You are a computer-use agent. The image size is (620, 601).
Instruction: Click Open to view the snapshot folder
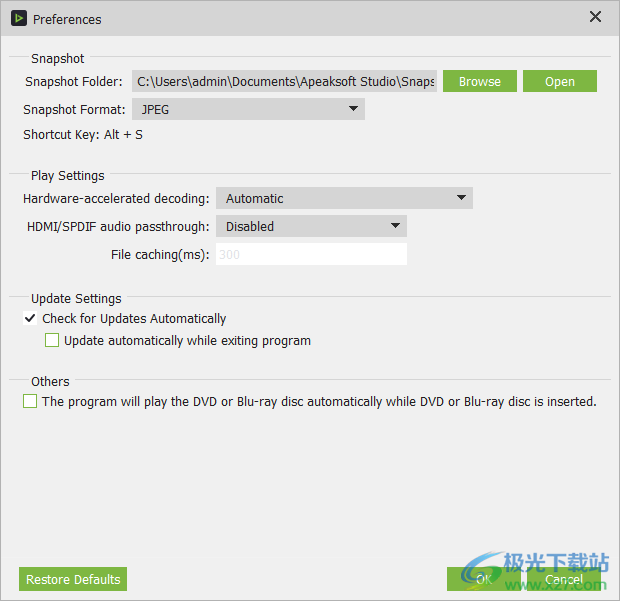pyautogui.click(x=559, y=82)
